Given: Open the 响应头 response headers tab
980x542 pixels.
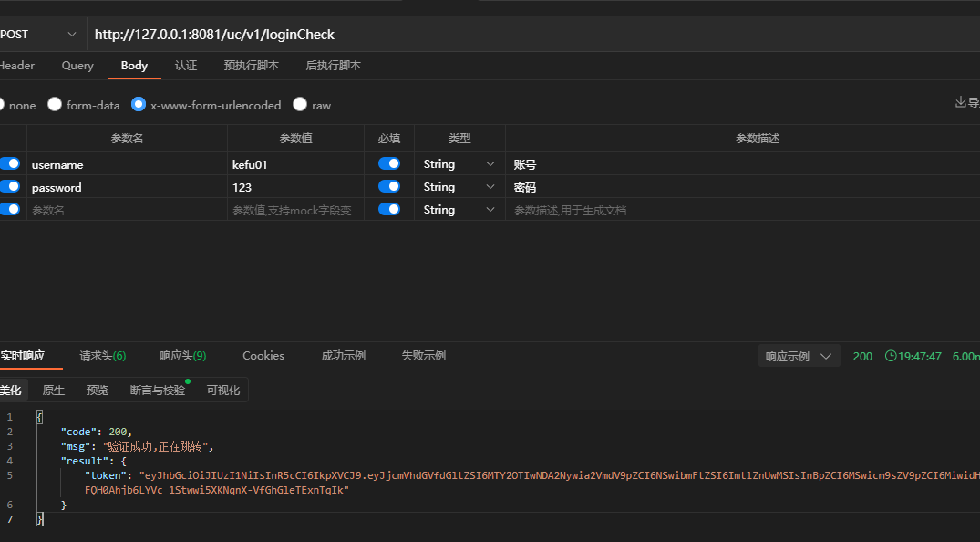Looking at the screenshot, I should click(x=182, y=356).
